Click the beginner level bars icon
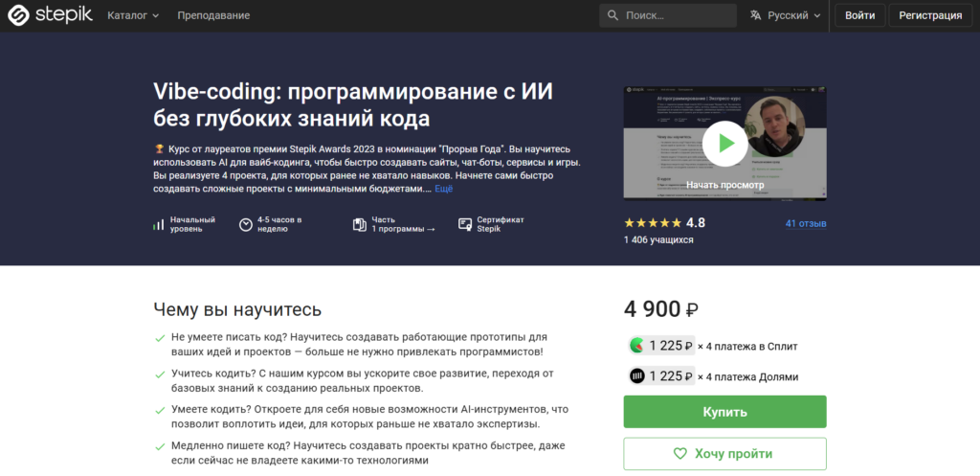Image resolution: width=980 pixels, height=476 pixels. [x=158, y=224]
